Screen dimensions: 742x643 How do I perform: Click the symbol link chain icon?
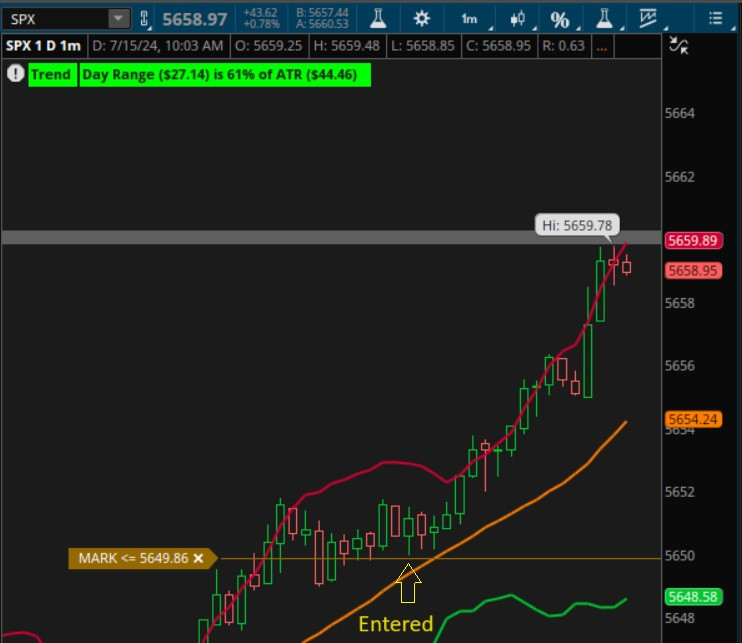144,19
